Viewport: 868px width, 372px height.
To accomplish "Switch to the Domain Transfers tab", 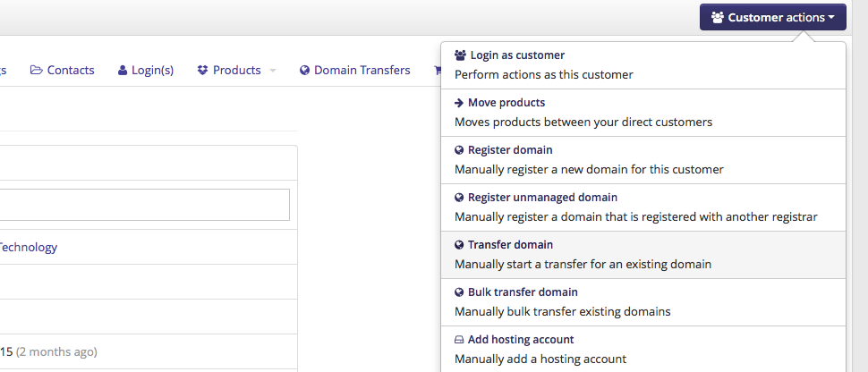I will click(x=355, y=71).
